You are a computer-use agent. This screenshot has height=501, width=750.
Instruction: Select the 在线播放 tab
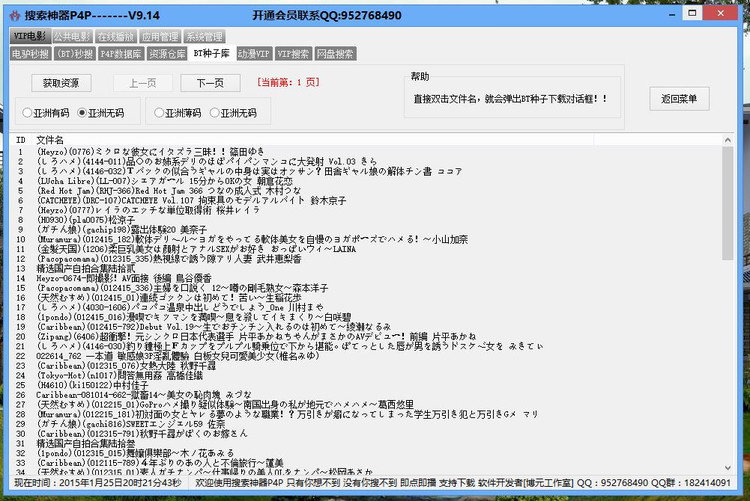[116, 37]
